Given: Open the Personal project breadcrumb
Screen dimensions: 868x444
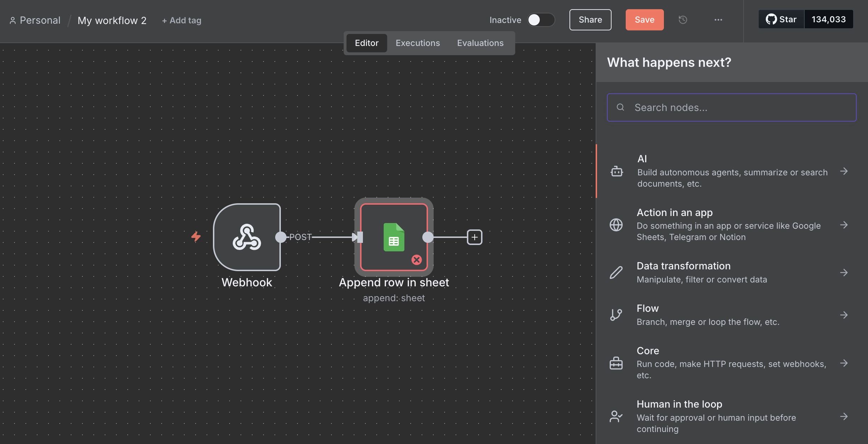Looking at the screenshot, I should (35, 21).
